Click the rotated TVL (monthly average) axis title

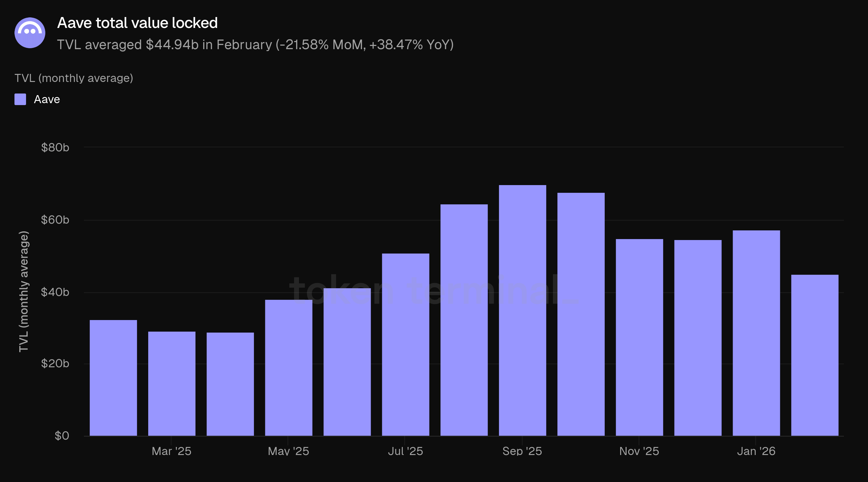[x=23, y=291]
